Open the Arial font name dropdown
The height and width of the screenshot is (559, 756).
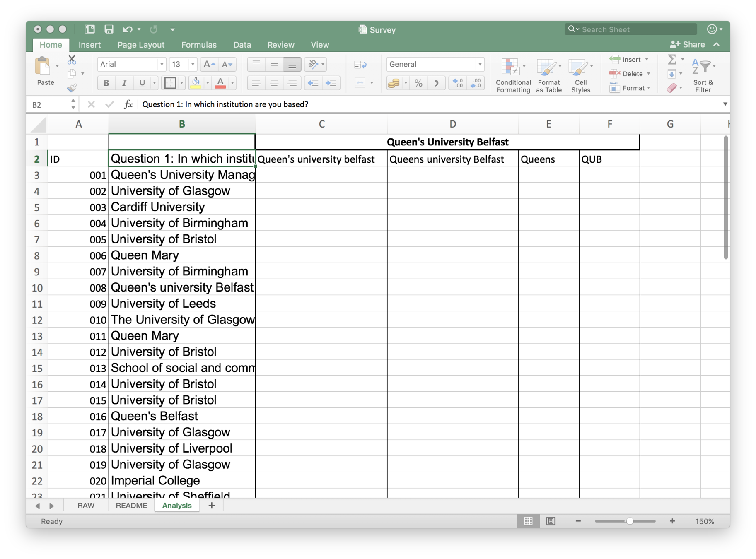tap(161, 64)
